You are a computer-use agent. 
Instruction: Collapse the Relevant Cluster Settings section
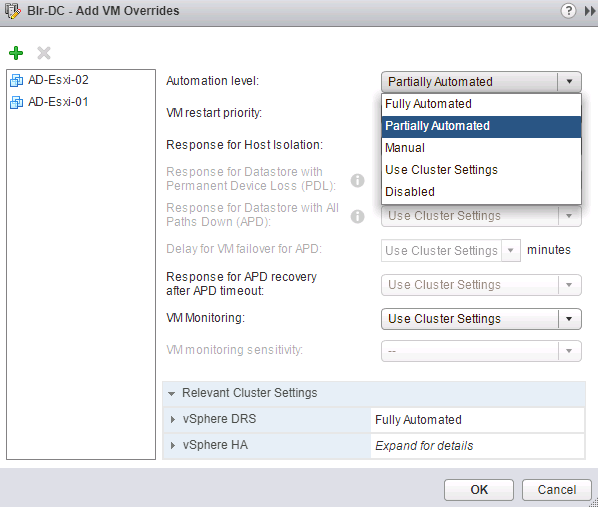click(x=172, y=393)
